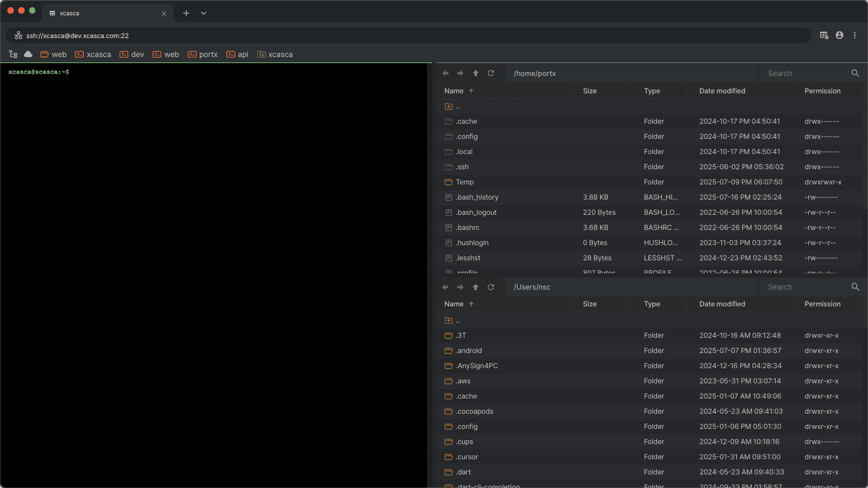Open the three-dot overflow menu

point(855,35)
